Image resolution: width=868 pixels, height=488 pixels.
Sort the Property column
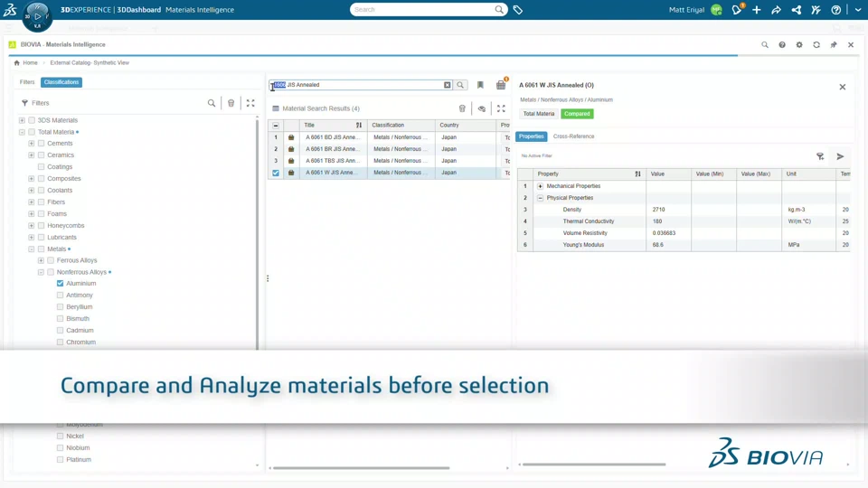tap(637, 174)
